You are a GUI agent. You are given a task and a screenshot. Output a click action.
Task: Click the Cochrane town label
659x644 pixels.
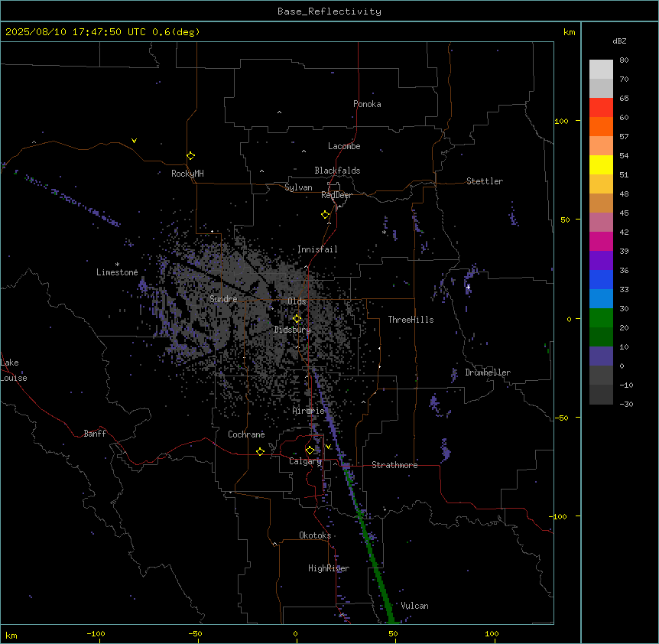(x=246, y=434)
